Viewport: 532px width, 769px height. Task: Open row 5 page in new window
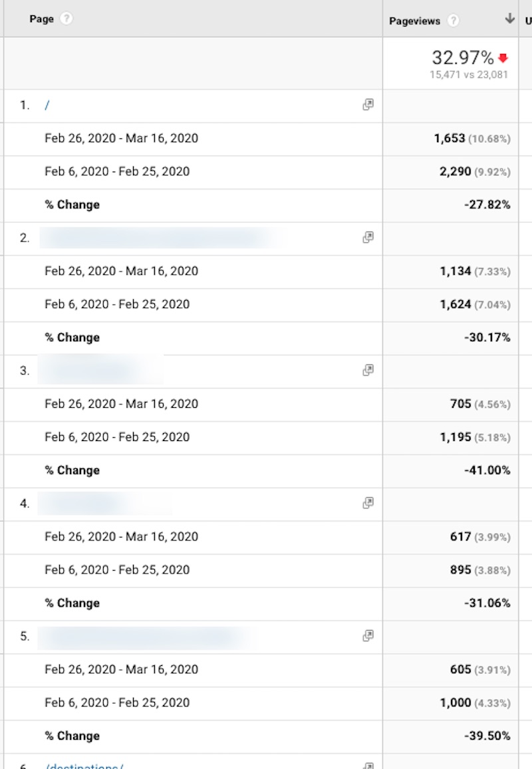point(368,637)
